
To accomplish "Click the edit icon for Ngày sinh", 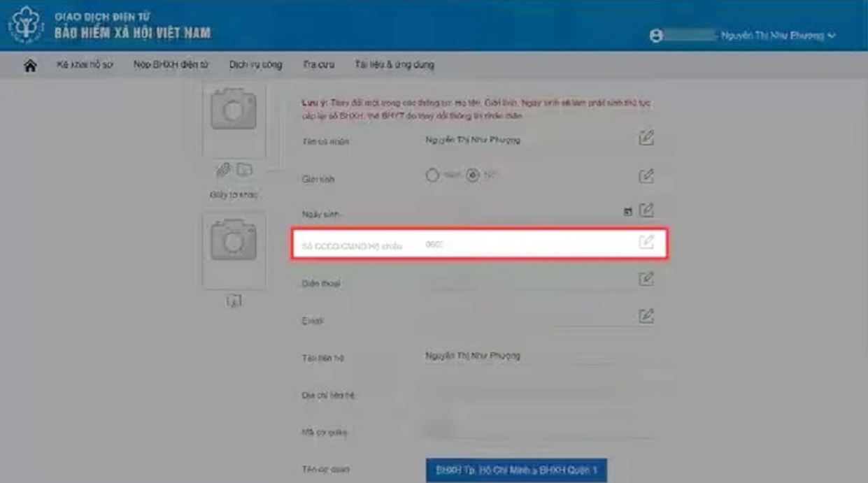I will pyautogui.click(x=647, y=210).
